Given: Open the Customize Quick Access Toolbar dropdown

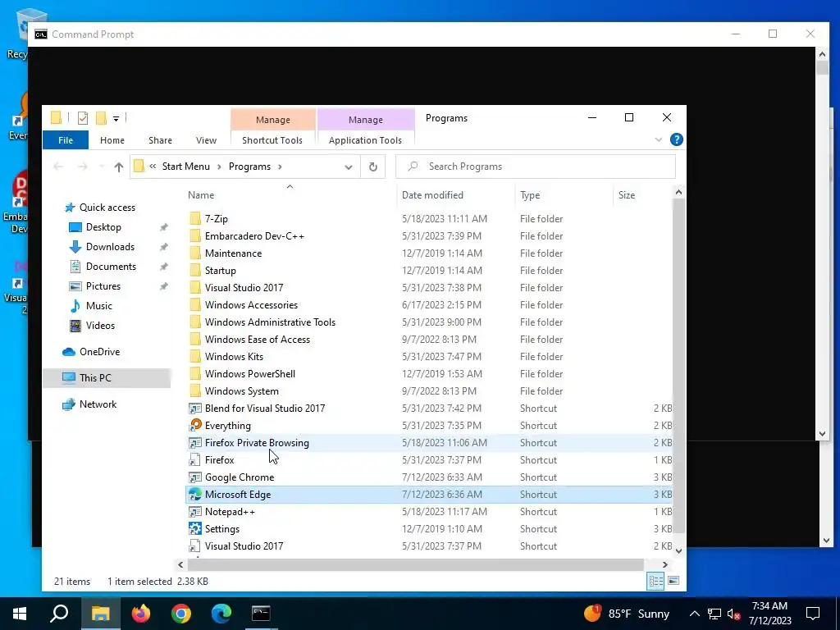Looking at the screenshot, I should pyautogui.click(x=116, y=118).
